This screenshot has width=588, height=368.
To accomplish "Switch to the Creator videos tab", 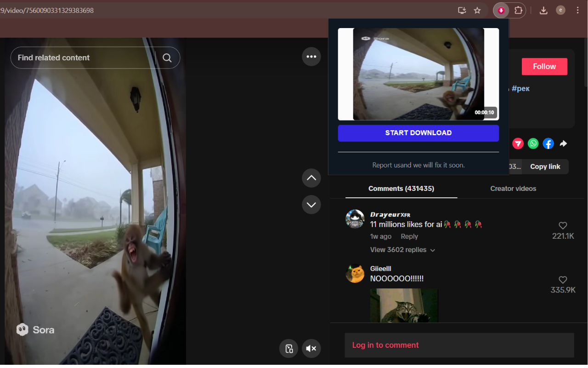I will pyautogui.click(x=513, y=189).
